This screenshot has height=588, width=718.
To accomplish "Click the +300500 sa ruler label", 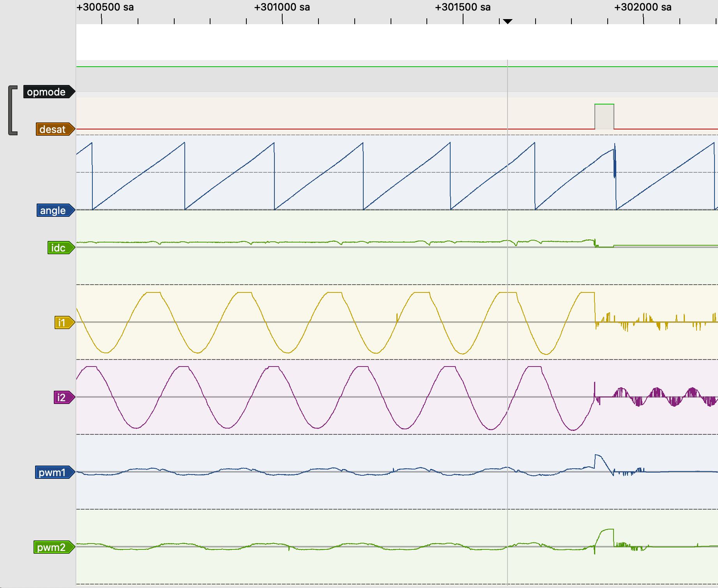I will 105,7.
